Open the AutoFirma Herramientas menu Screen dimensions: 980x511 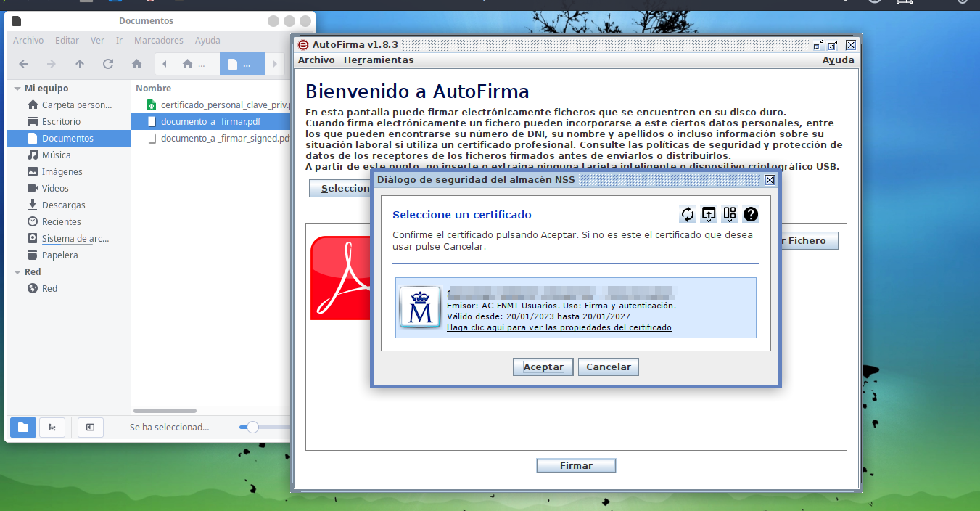point(379,60)
